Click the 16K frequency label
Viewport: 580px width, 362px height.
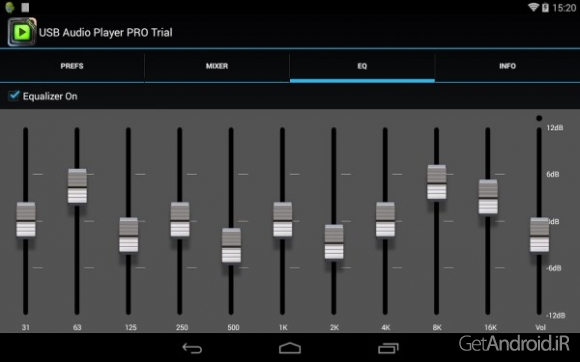coord(490,327)
